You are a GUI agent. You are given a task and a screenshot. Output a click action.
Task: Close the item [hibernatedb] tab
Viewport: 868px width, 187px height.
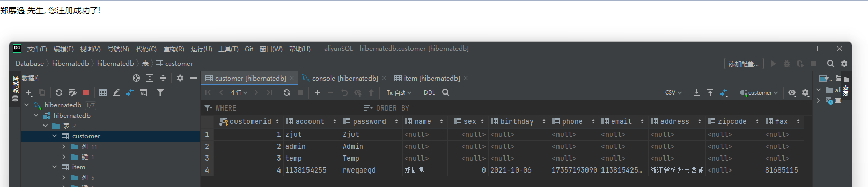tap(466, 79)
